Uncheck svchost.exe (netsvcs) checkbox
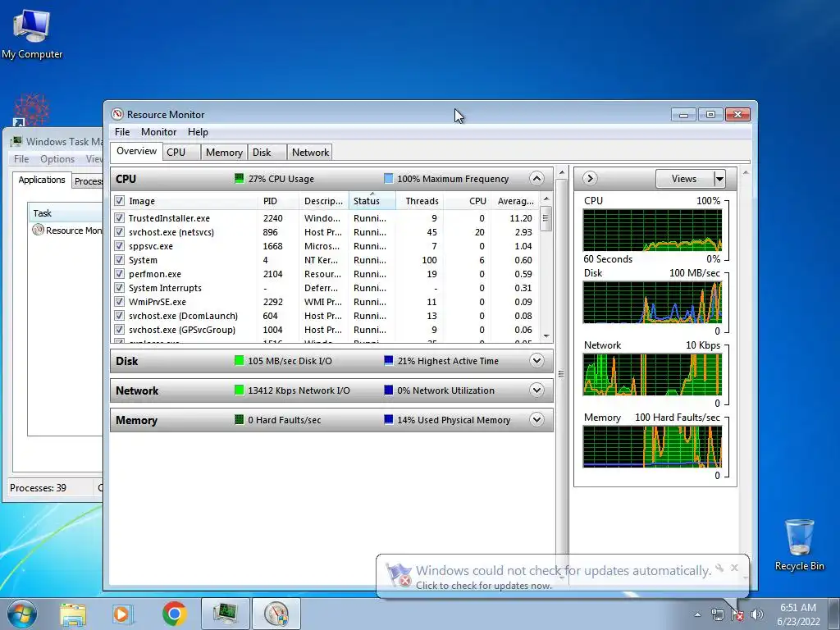Viewport: 840px width, 630px height. (120, 232)
